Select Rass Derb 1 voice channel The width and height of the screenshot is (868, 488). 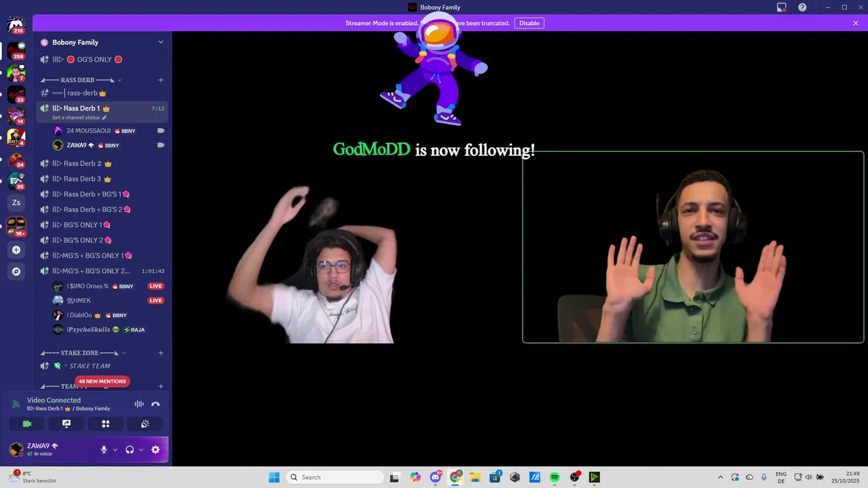(x=102, y=108)
